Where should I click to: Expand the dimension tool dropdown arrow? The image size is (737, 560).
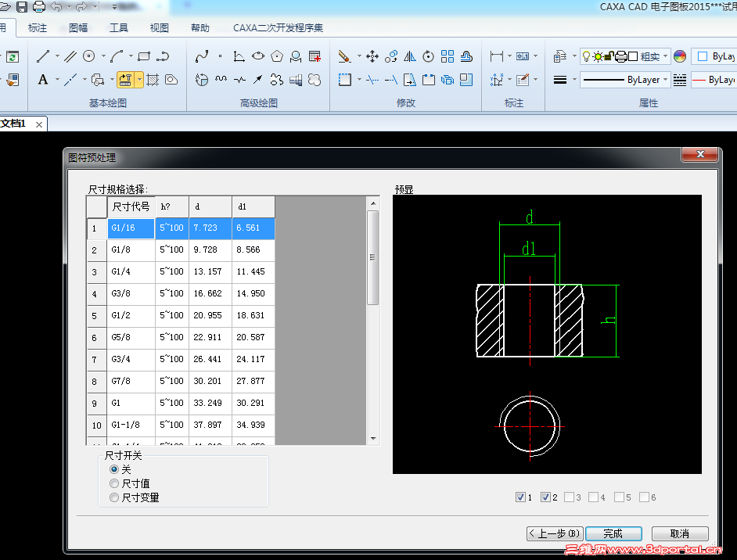click(x=509, y=56)
